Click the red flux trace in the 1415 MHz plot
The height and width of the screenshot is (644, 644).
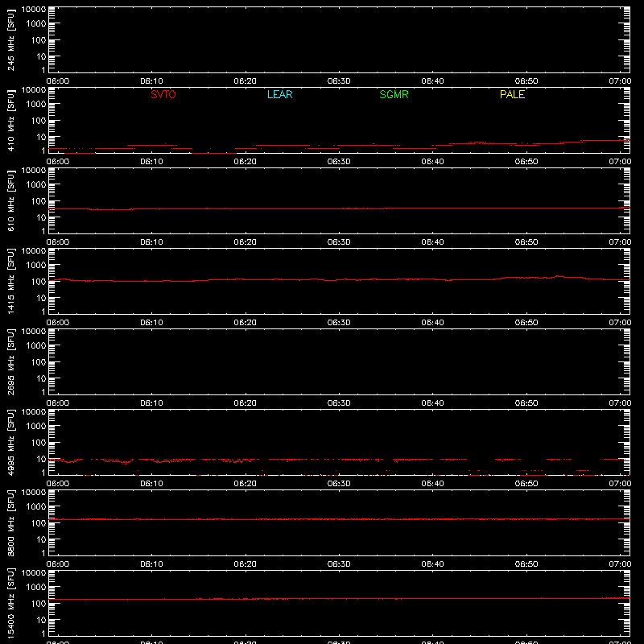tap(339, 279)
